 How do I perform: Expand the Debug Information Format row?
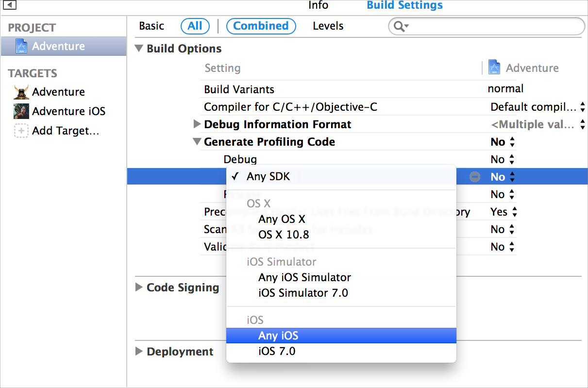click(197, 124)
